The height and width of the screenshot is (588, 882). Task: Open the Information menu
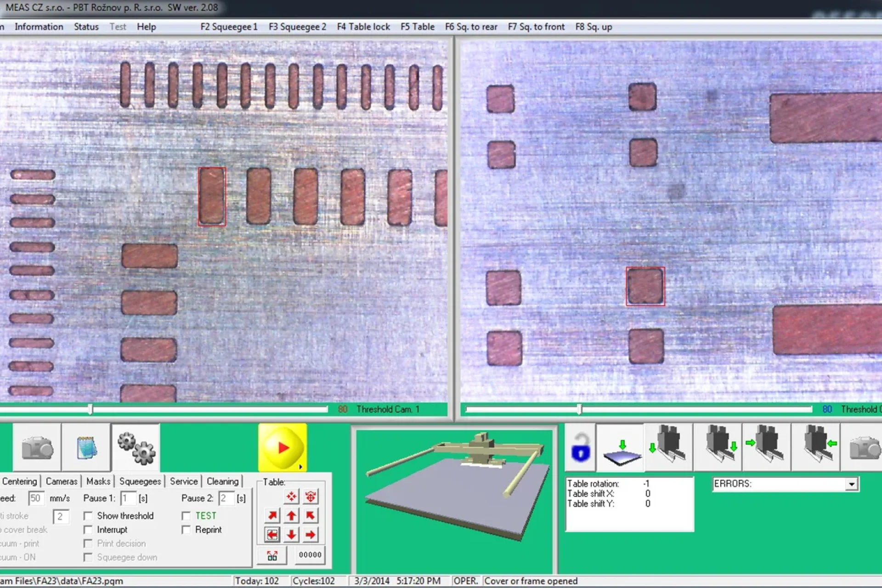pos(39,27)
